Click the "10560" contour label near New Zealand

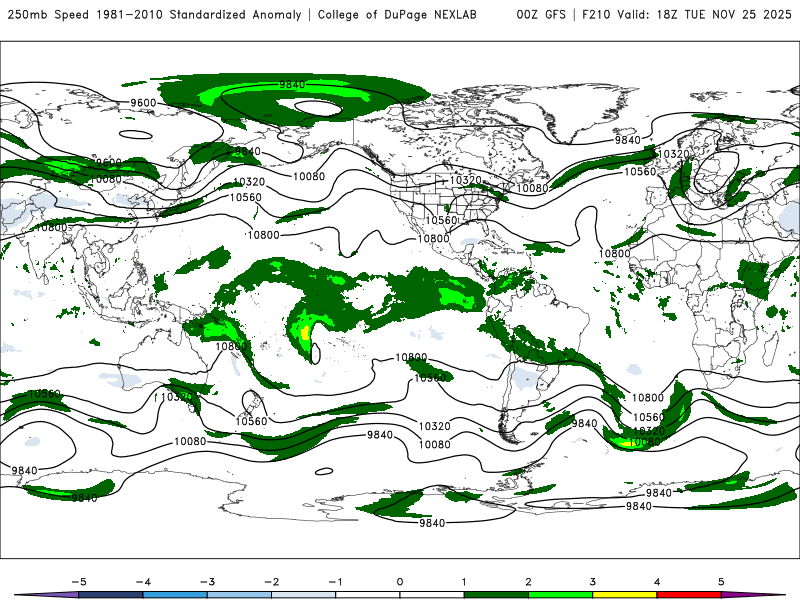(x=251, y=421)
